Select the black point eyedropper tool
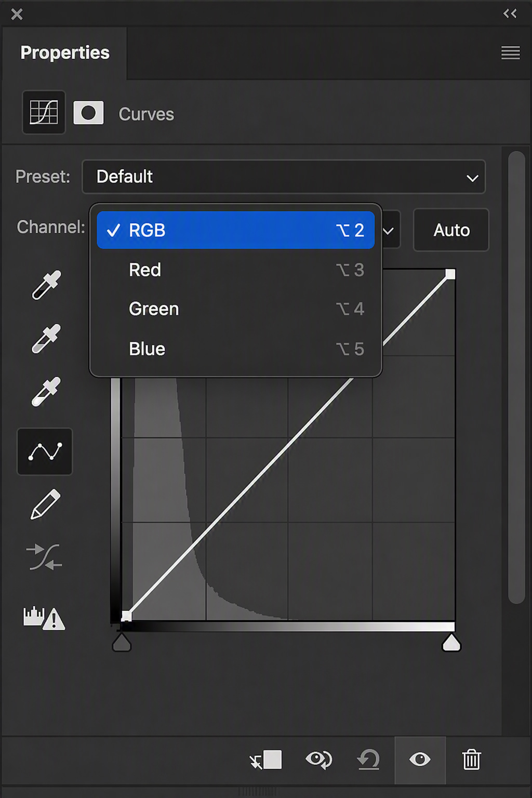This screenshot has width=532, height=798. point(46,285)
